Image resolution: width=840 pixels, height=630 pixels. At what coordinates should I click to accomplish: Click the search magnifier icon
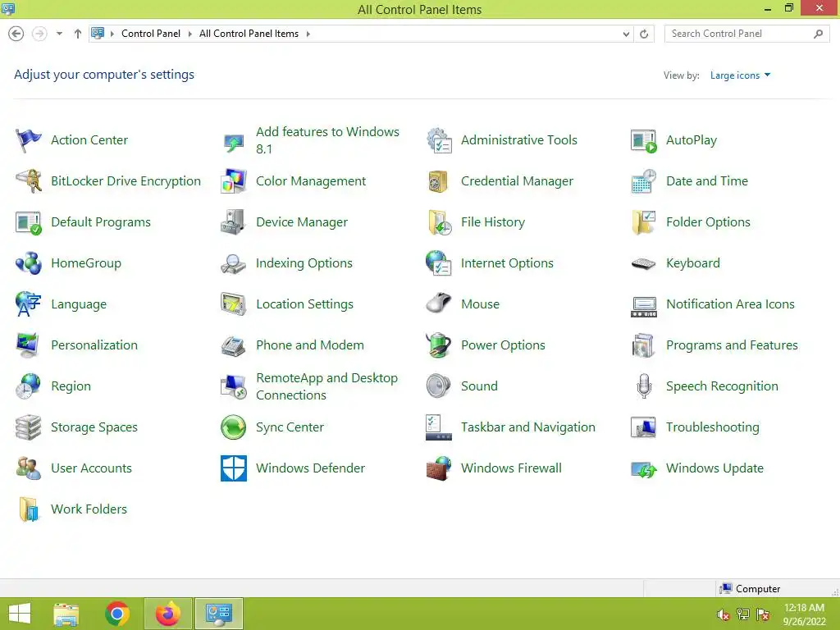[818, 34]
